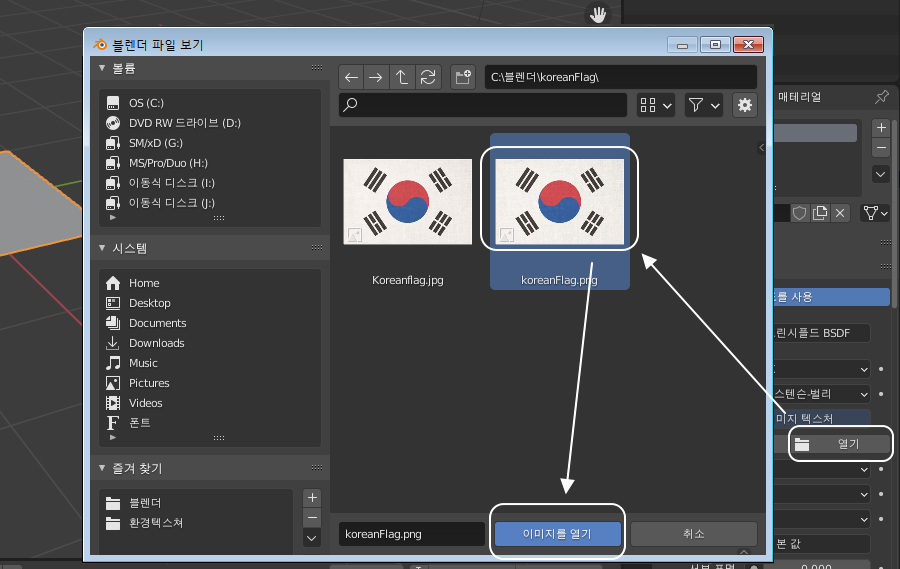The height and width of the screenshot is (569, 900).
Task: Open file browser settings gear
Action: pos(744,105)
